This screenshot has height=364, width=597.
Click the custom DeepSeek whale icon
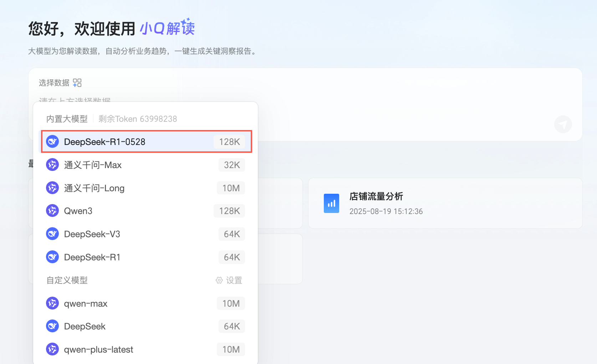point(52,326)
